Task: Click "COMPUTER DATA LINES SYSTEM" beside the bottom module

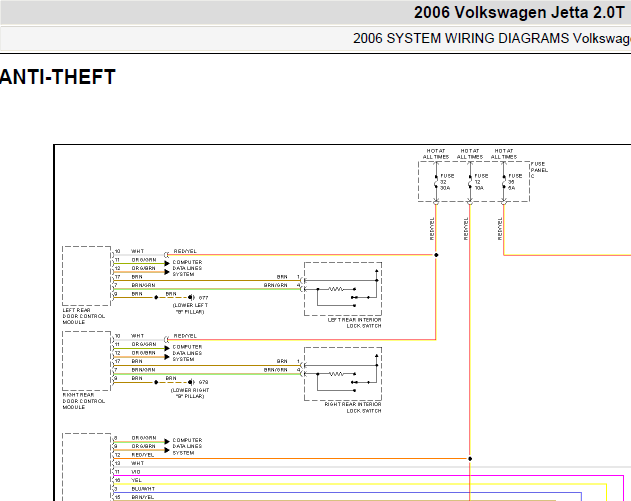Action: [187, 446]
